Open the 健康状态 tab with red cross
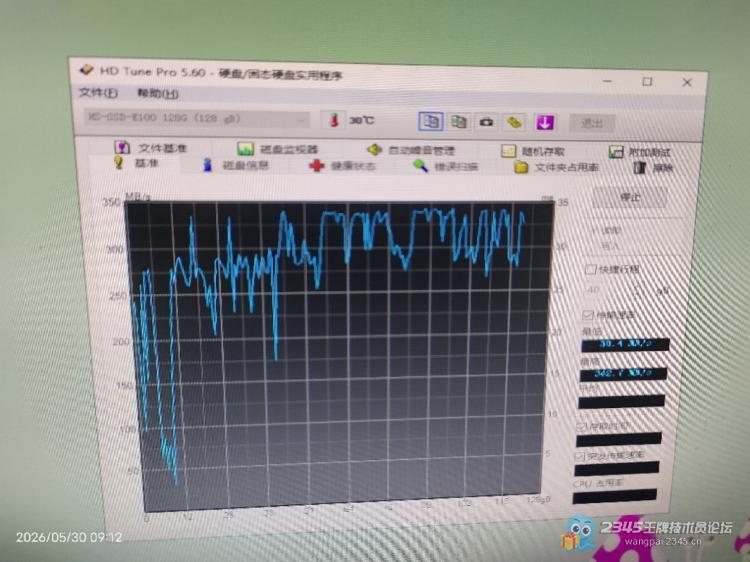 point(342,166)
